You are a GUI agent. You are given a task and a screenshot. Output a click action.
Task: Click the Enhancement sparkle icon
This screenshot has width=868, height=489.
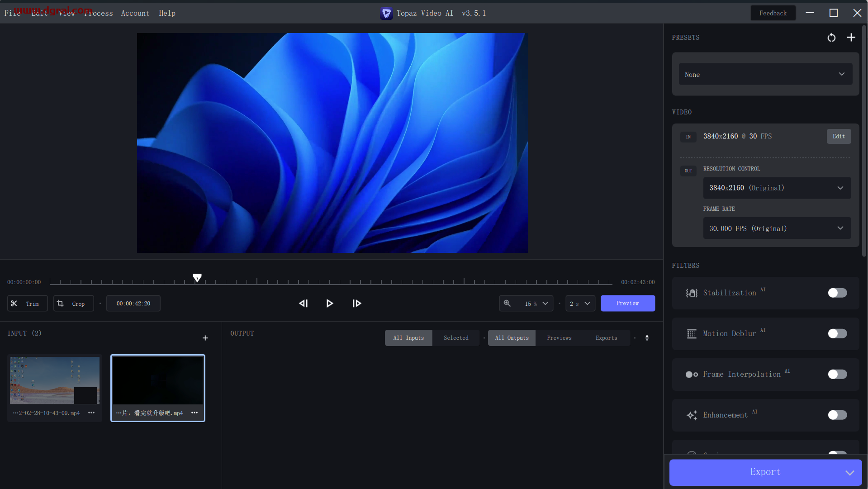click(692, 415)
